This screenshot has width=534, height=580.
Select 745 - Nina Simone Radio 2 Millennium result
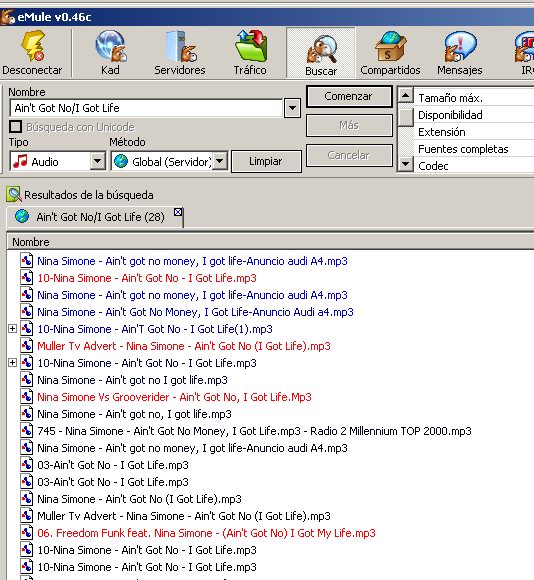pyautogui.click(x=254, y=431)
